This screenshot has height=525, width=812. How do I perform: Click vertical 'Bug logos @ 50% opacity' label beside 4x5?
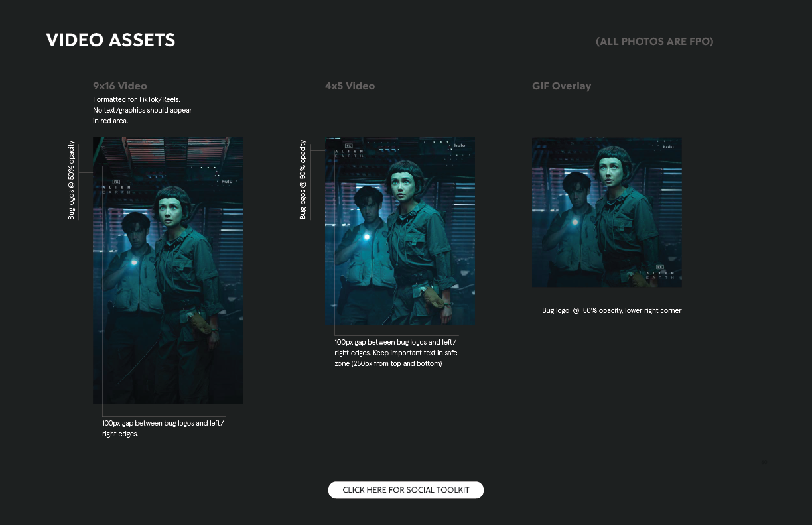coord(303,180)
